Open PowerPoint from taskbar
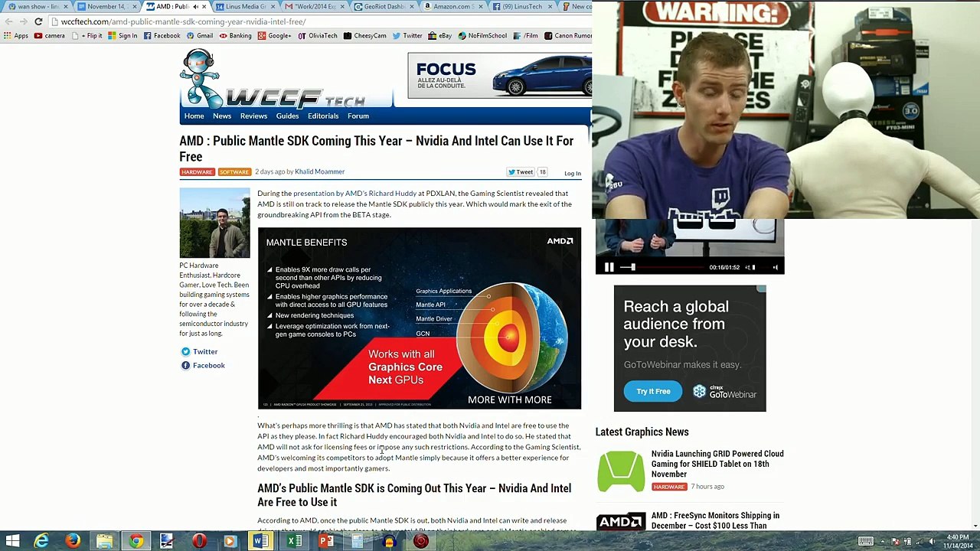Viewport: 980px width, 551px height. click(x=325, y=542)
